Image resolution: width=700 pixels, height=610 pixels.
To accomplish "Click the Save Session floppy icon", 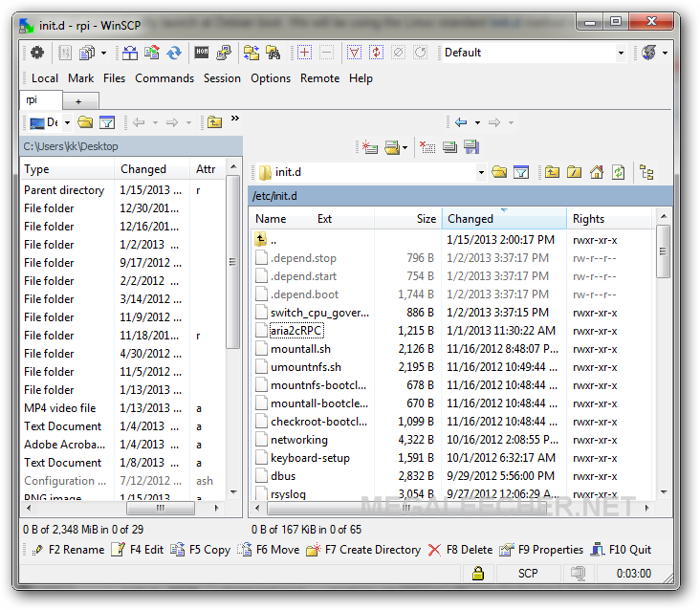I will click(x=471, y=147).
